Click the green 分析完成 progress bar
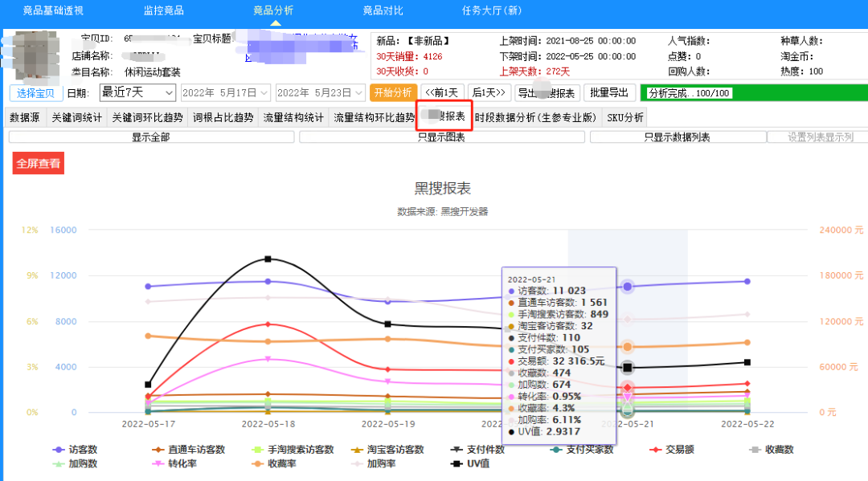This screenshot has width=868, height=481. coord(752,92)
